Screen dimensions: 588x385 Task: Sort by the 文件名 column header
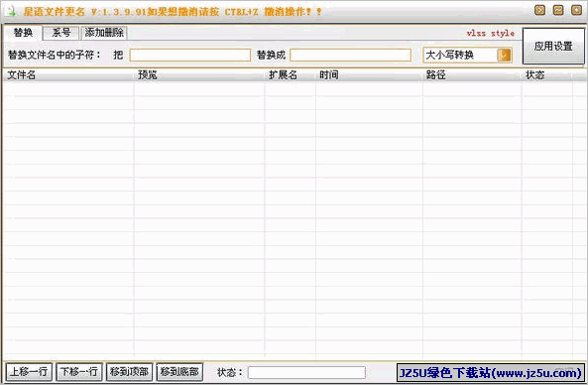tap(68, 75)
